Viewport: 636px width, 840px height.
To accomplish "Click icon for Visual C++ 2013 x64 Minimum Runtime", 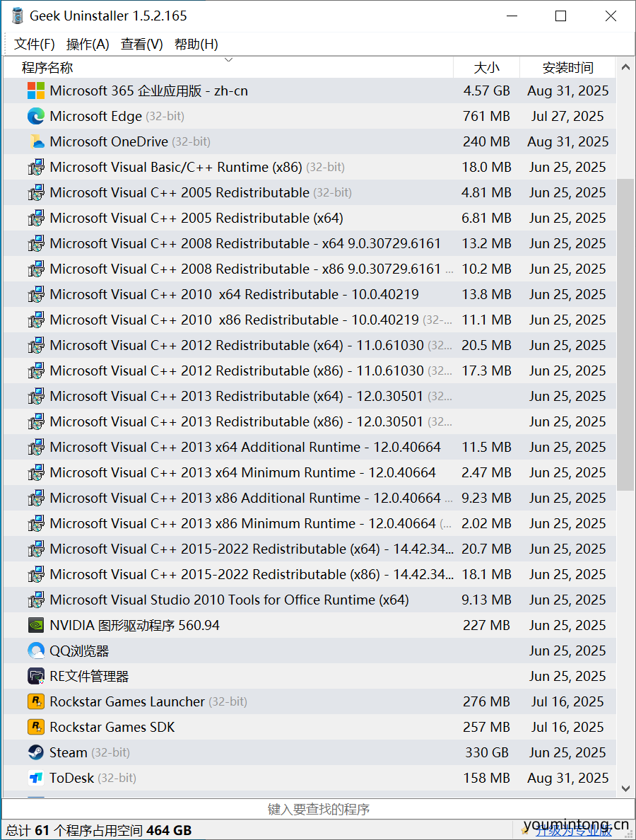I will (36, 472).
